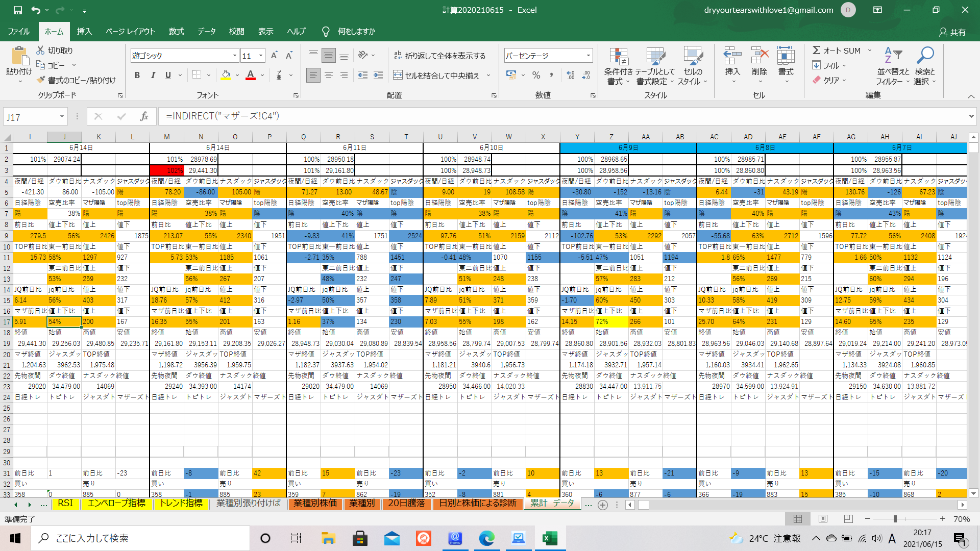Toggle wrap text (折り返して全体を表示する)

coord(439,56)
